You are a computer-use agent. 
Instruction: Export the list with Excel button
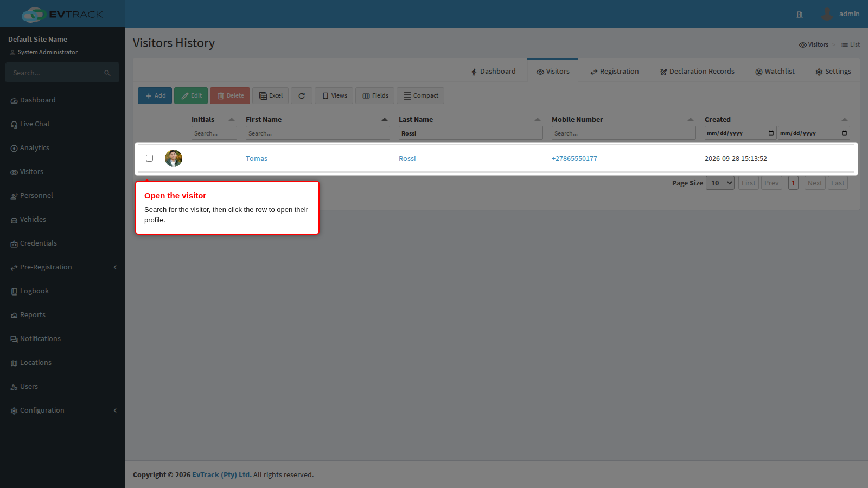pyautogui.click(x=270, y=95)
